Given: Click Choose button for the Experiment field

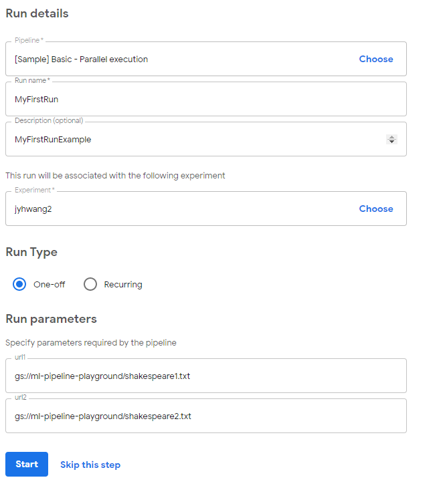Looking at the screenshot, I should pos(375,209).
